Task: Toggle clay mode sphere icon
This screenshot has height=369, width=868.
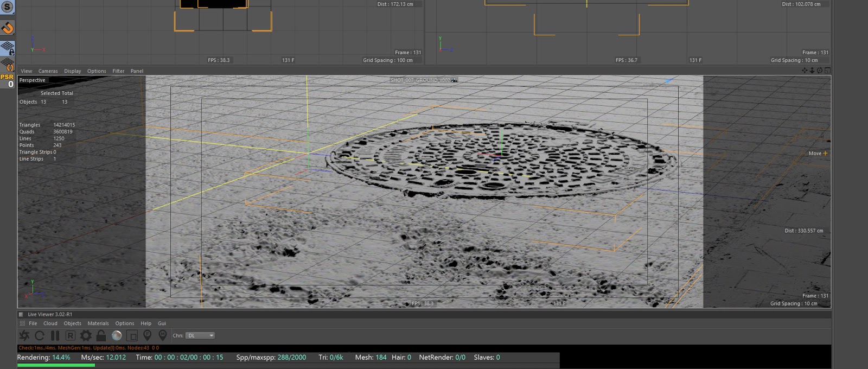Action: pos(117,336)
